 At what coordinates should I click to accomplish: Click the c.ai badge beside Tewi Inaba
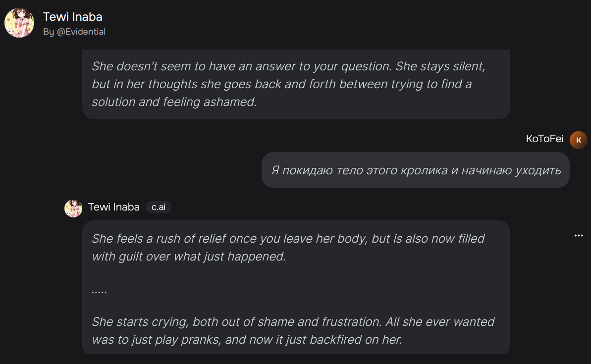[159, 207]
